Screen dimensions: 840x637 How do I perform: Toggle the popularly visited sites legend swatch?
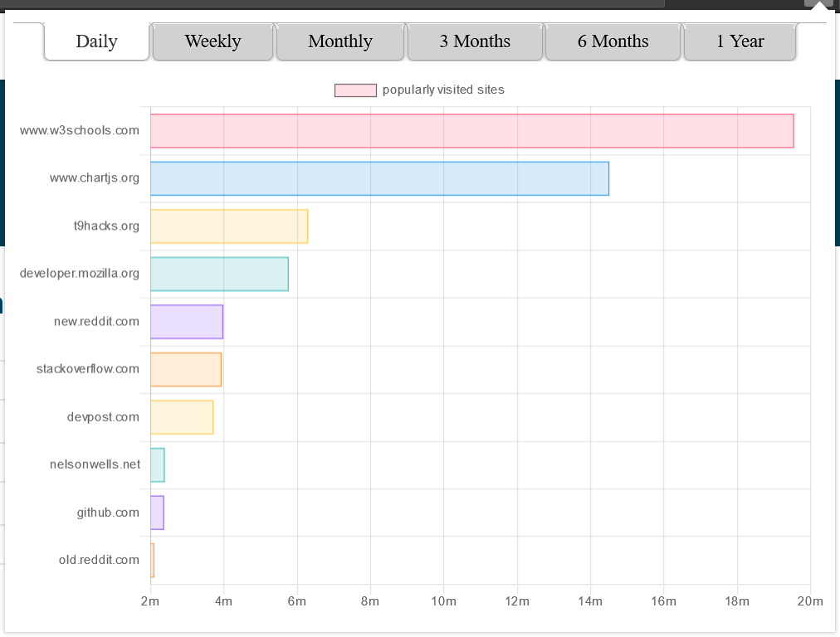coord(355,90)
